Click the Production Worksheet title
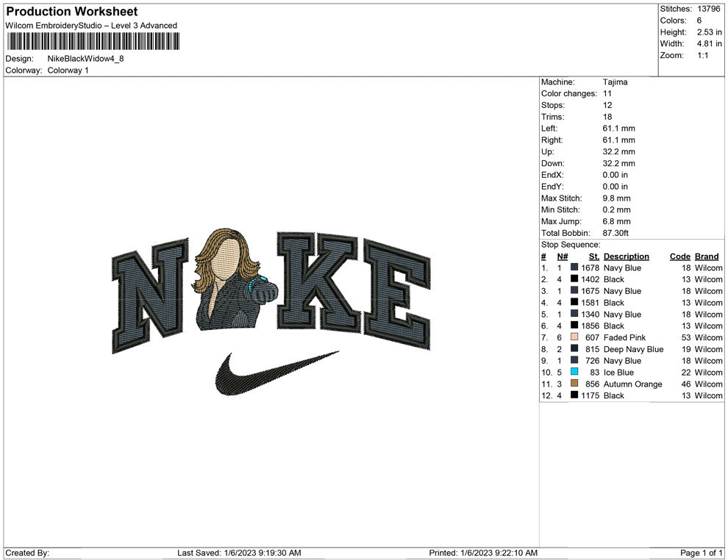This screenshot has height=560, width=728. pos(72,12)
